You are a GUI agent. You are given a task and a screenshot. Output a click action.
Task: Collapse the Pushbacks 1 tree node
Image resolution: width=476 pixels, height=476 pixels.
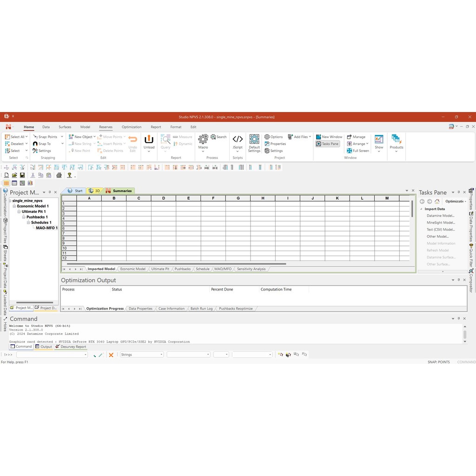tap(23, 217)
